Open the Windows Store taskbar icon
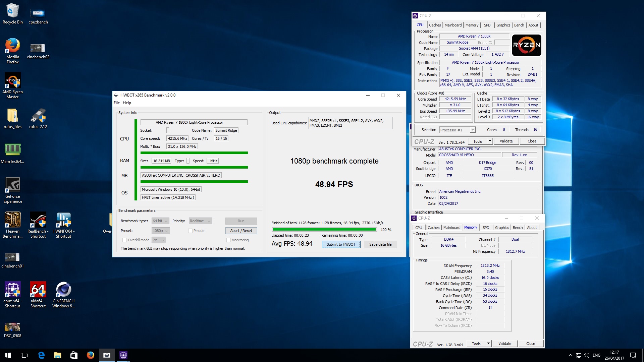644x362 pixels. pos(74,355)
